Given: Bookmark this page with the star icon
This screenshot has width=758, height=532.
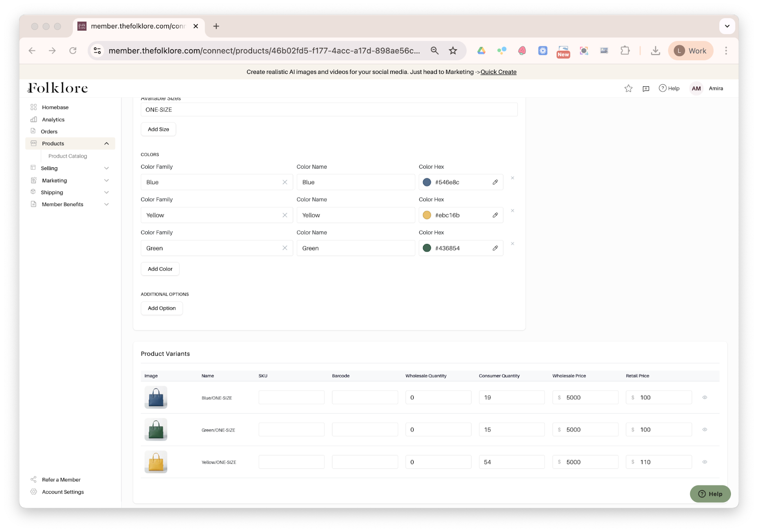Looking at the screenshot, I should [x=453, y=51].
